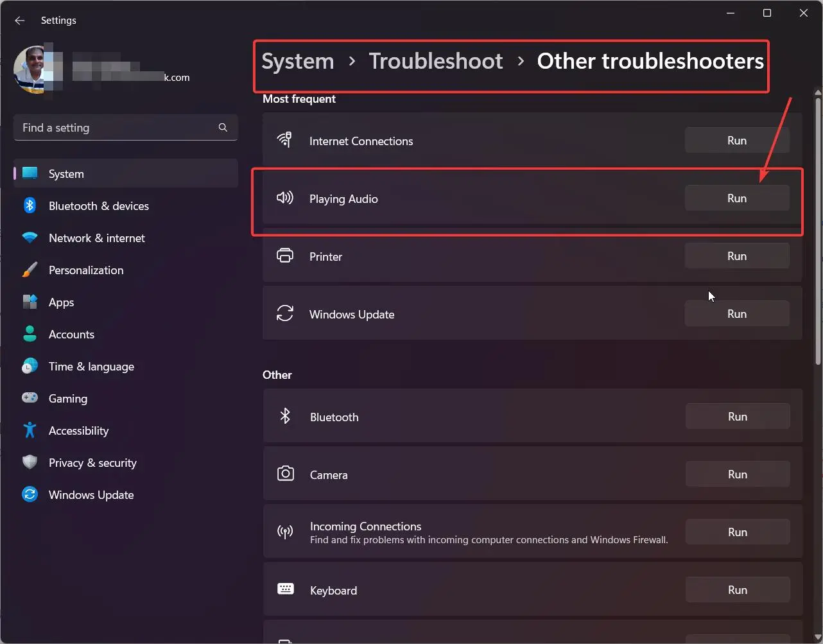
Task: Click the Bluetooth troubleshooter icon
Action: click(285, 416)
